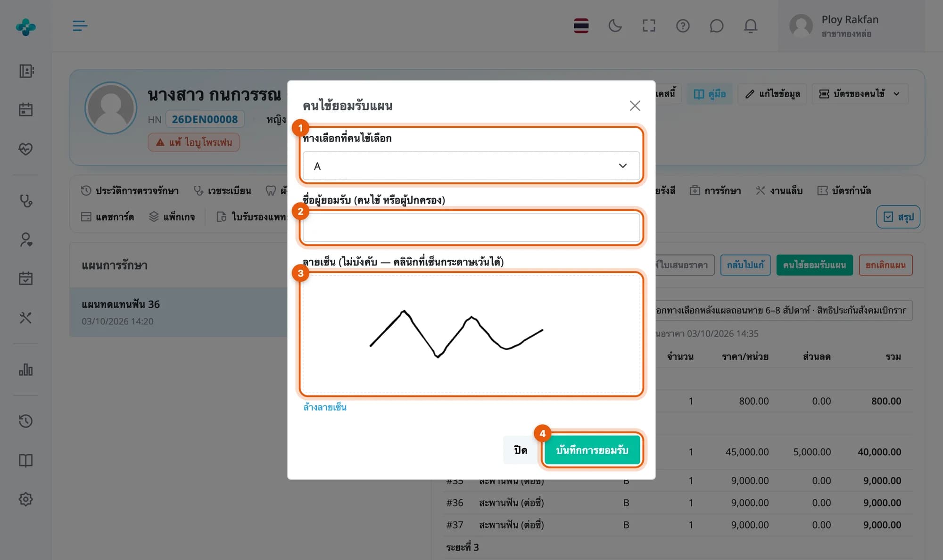Screen dimensions: 943x560
Task: Close the คนไข้ยอมรับแผน dialog with X
Action: pyautogui.click(x=635, y=106)
